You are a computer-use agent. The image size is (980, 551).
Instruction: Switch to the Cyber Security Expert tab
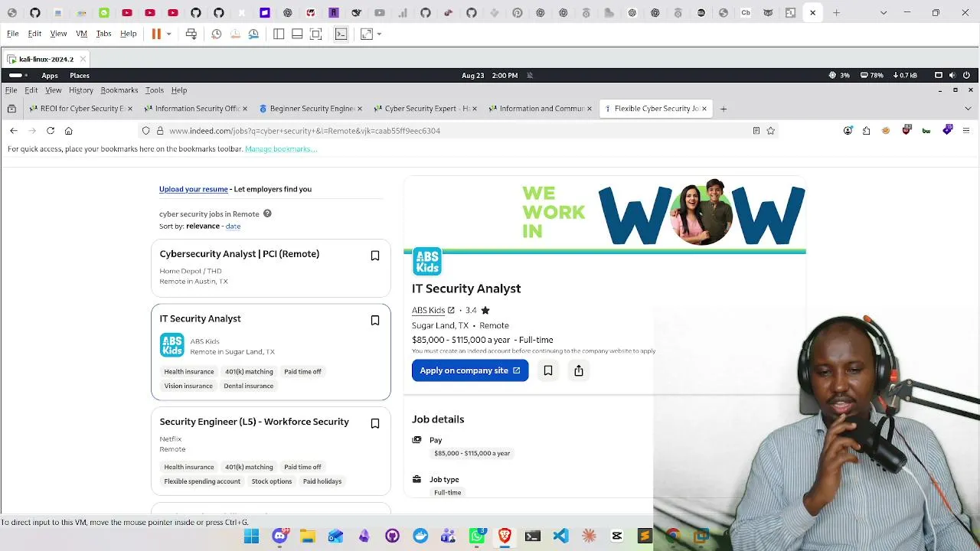coord(424,109)
